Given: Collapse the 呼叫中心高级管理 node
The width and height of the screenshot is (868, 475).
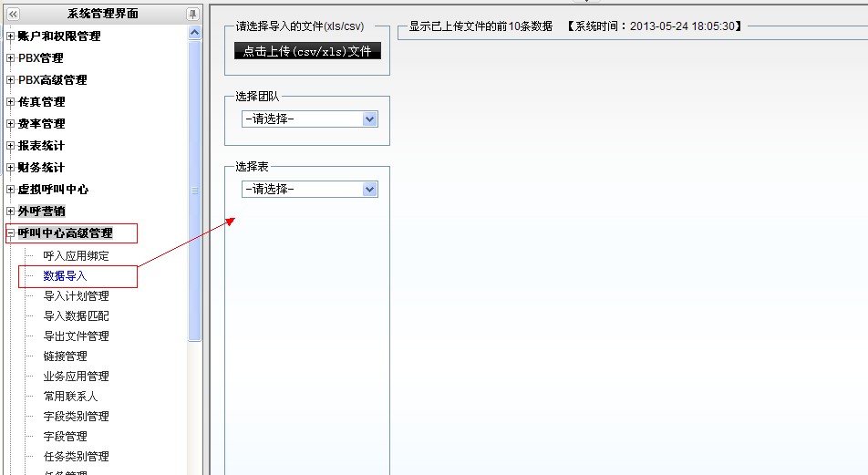Looking at the screenshot, I should pyautogui.click(x=10, y=233).
